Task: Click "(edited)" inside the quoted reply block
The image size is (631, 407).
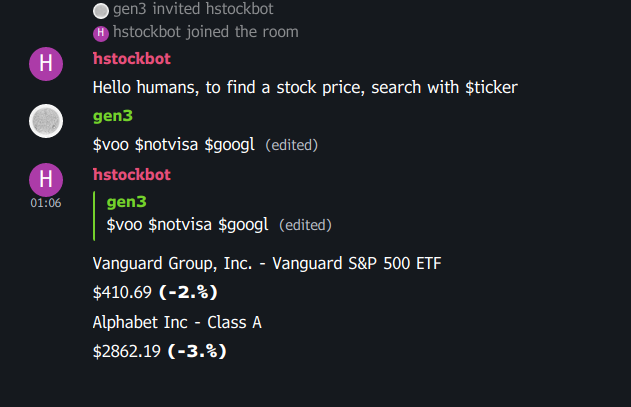Action: 305,224
